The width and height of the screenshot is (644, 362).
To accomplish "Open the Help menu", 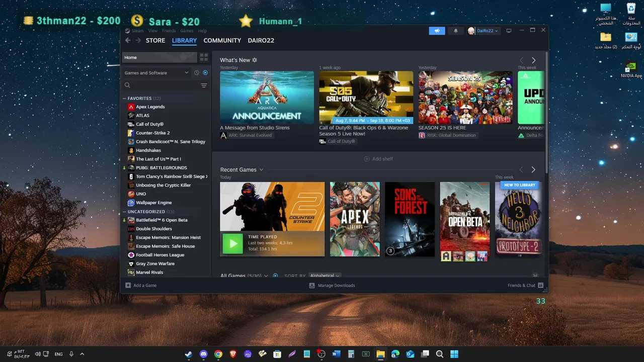I will [x=202, y=31].
